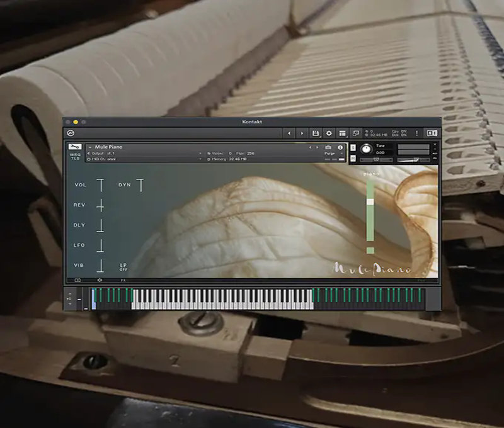Close the Mule Piano instrument with X

click(435, 145)
